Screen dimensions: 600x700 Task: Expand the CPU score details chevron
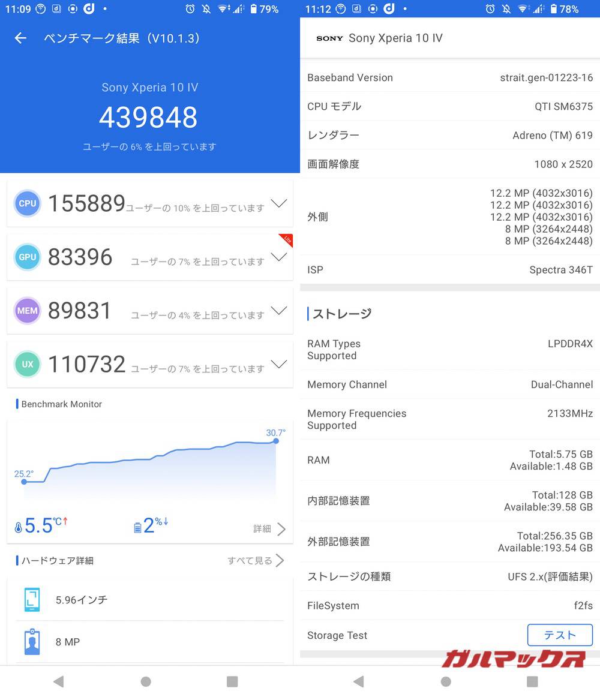[x=278, y=203]
